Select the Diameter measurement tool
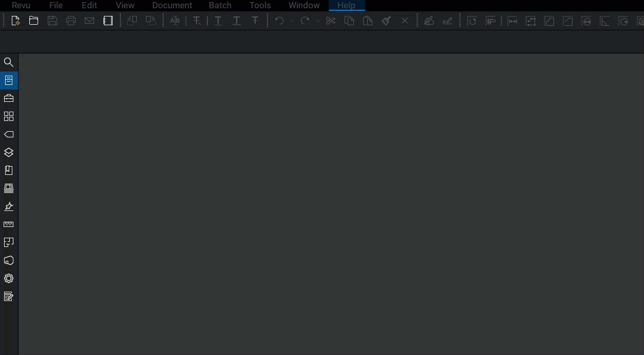 [x=586, y=21]
